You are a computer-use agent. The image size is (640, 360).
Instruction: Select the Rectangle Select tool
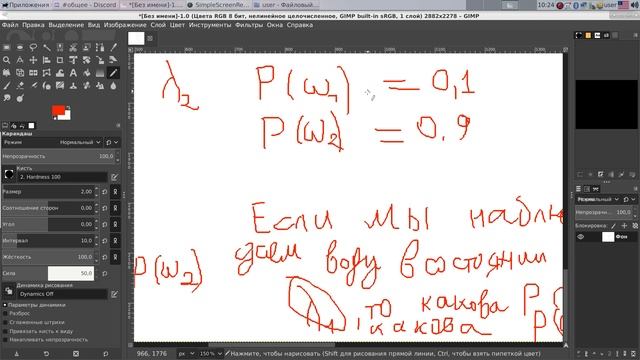pyautogui.click(x=7, y=47)
